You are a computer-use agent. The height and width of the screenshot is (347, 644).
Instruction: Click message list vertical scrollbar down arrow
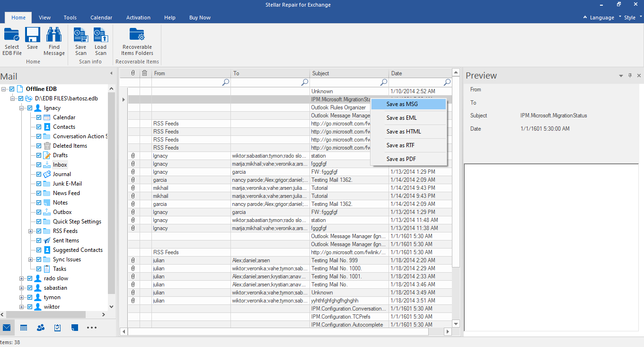tap(456, 324)
